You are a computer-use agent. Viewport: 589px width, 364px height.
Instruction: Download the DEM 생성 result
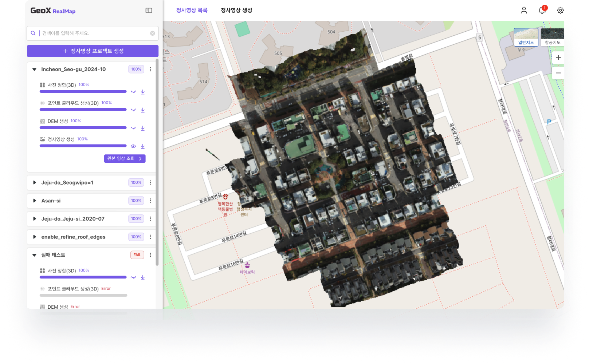coord(143,128)
